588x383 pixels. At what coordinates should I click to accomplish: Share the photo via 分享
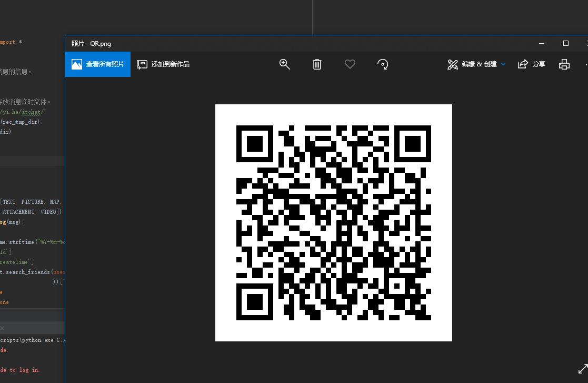tap(532, 64)
